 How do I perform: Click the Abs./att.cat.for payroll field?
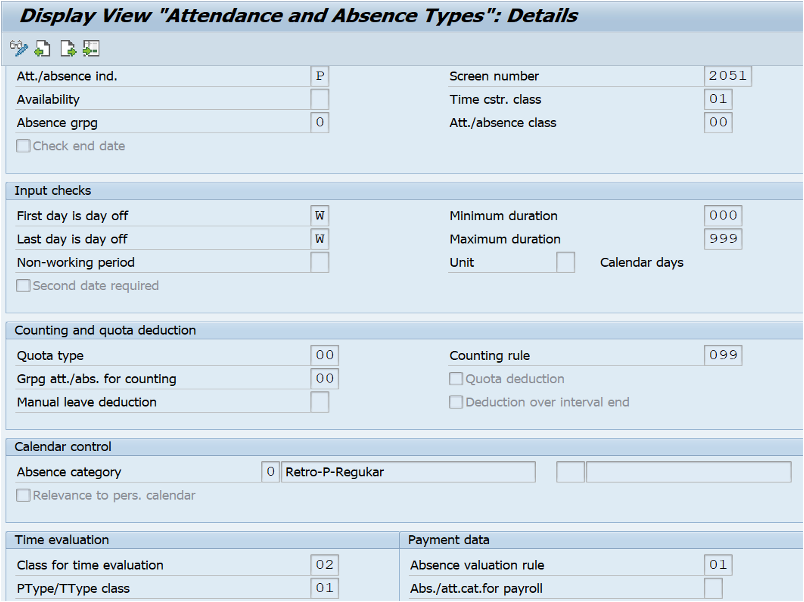[713, 588]
